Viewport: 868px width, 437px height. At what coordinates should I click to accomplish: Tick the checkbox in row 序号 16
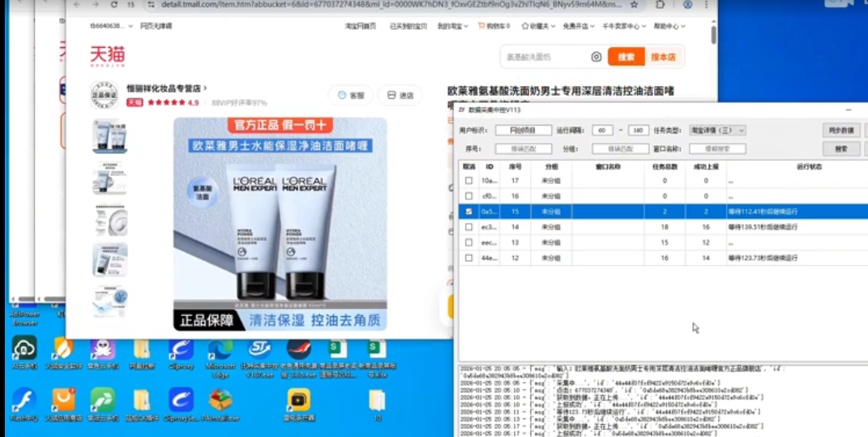[x=469, y=196]
